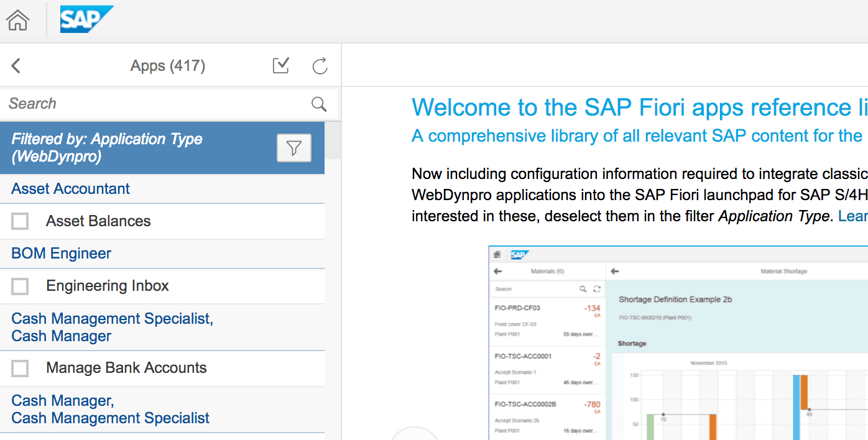
Task: Click the search magnifier icon
Action: 319,104
